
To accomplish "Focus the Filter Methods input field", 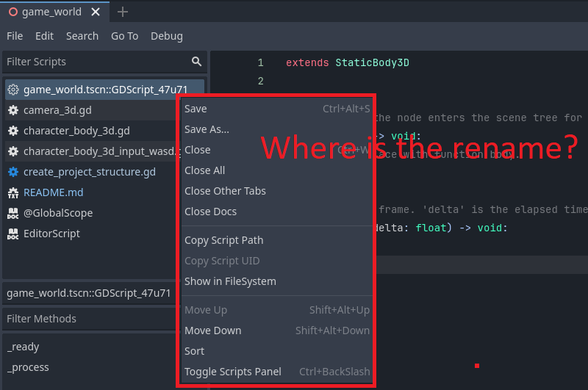I will pos(90,319).
